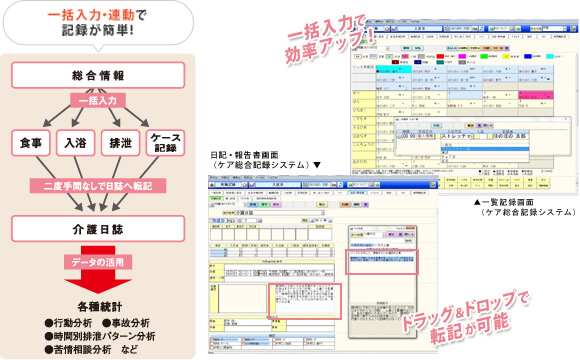Image resolution: width=580 pixels, height=360 pixels.
Task: Select highlighted blue text in diary popup
Action: [x=381, y=259]
